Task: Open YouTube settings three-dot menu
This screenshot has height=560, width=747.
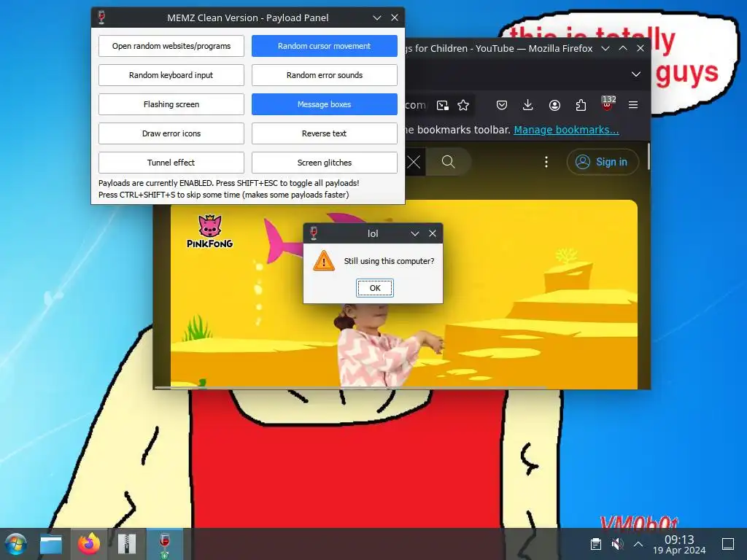Action: pyautogui.click(x=546, y=162)
